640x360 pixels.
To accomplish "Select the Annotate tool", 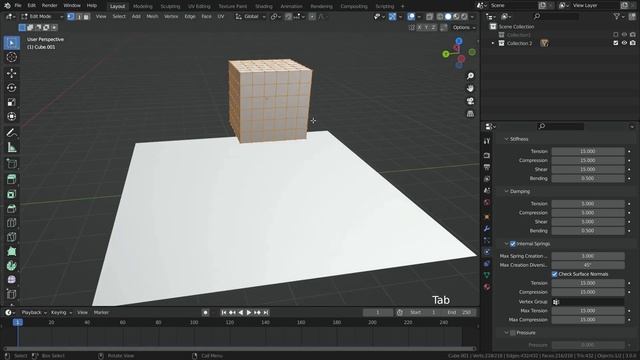I will pos(11,133).
